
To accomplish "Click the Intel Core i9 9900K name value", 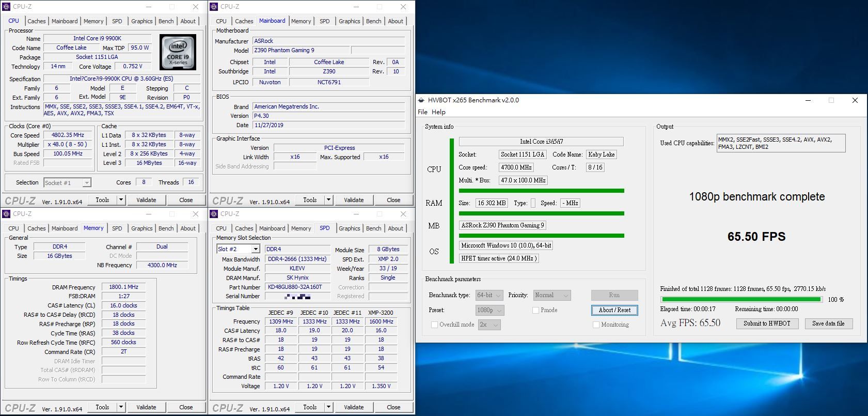I will 97,38.
